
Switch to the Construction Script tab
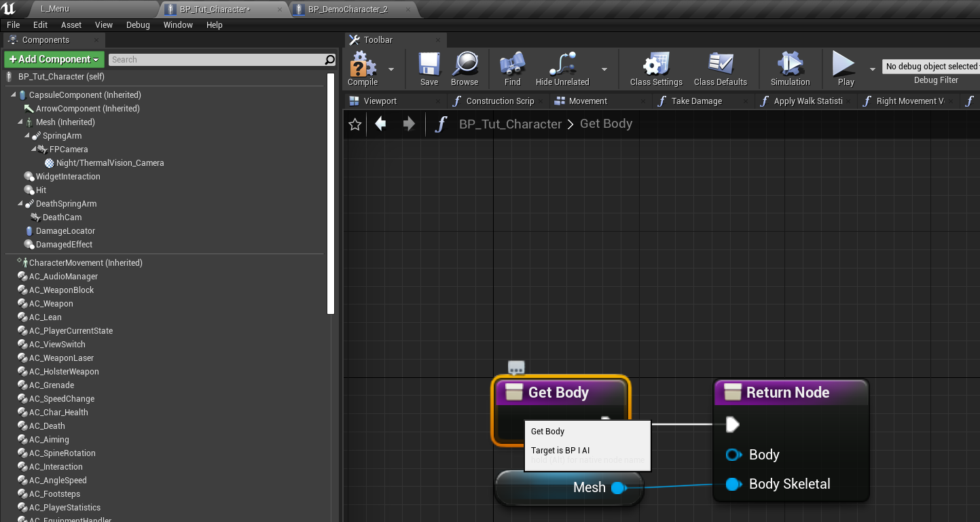[x=499, y=101]
